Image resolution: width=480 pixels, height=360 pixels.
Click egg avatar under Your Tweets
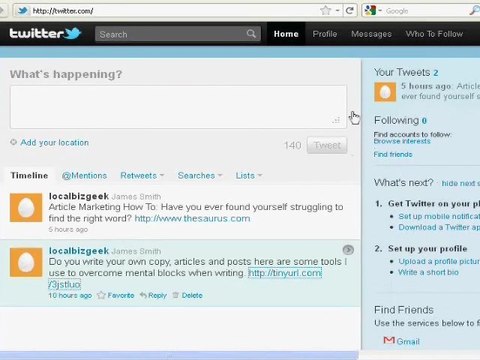pos(385,92)
